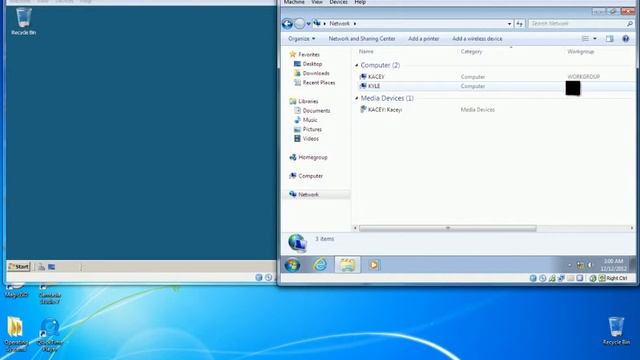The image size is (640, 360).
Task: Click the horizontal scrollbar left arrow
Action: pyautogui.click(x=356, y=228)
